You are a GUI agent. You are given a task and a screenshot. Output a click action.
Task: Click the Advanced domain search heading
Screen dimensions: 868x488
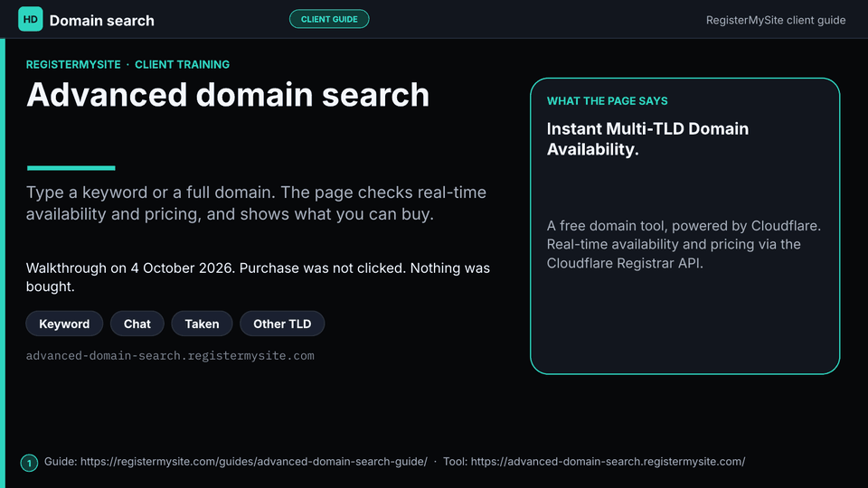click(228, 95)
